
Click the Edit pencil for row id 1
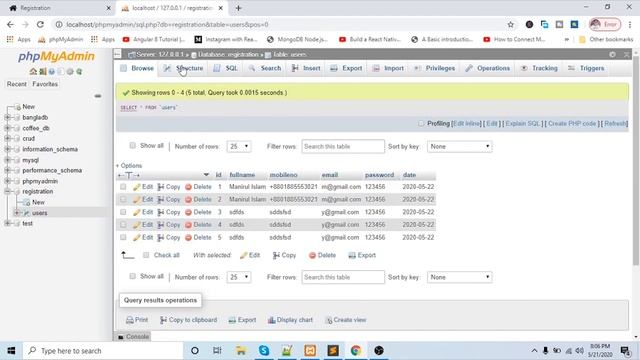[x=137, y=187]
